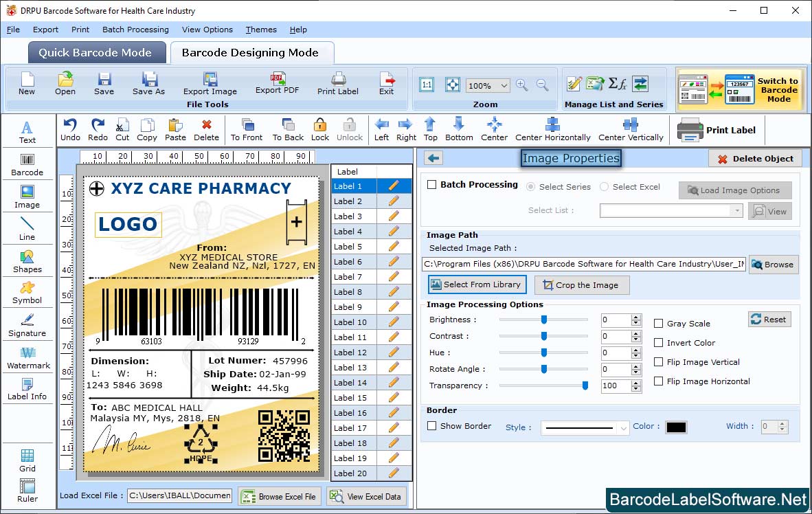
Task: Click Browse Excel File button
Action: 280,496
